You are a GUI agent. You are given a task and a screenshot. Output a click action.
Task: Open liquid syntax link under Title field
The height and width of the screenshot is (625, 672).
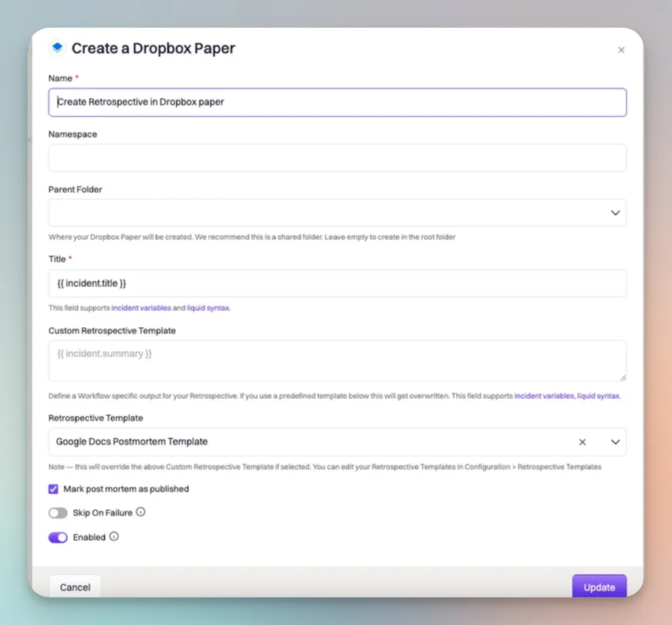pyautogui.click(x=208, y=308)
